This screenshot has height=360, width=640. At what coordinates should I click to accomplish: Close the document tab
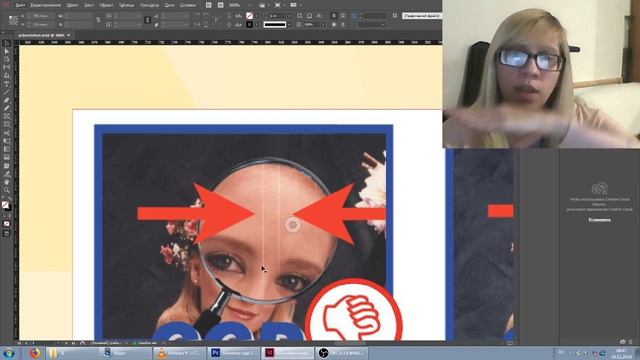coord(69,35)
